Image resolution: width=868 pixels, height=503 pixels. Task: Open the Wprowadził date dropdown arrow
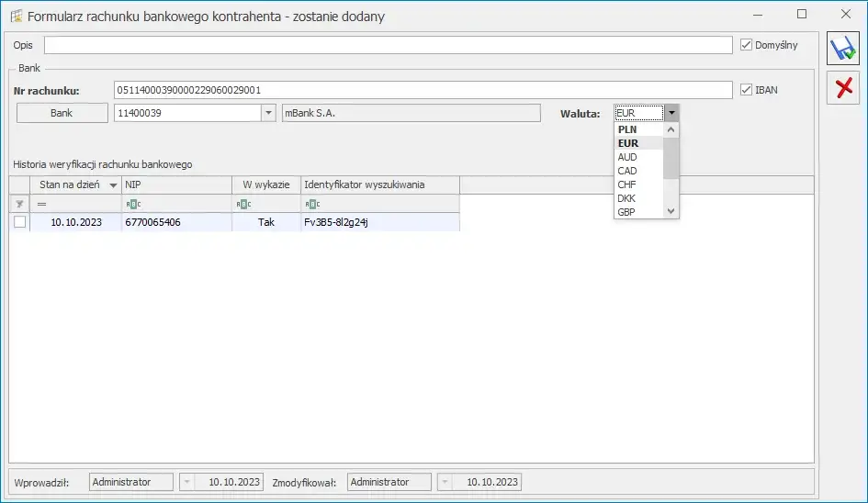coord(187,482)
